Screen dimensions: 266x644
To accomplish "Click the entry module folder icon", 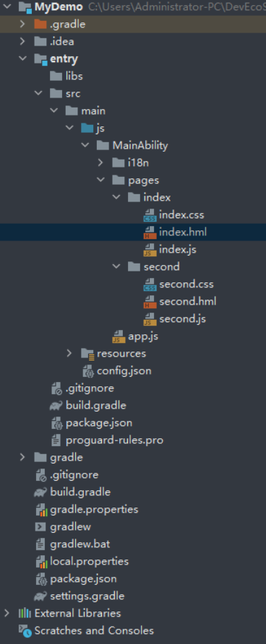I will (x=40, y=59).
